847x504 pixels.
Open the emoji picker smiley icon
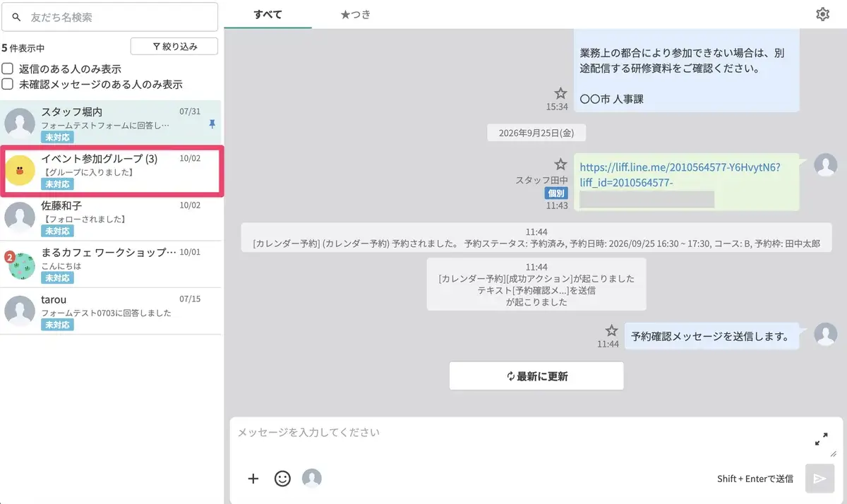[282, 479]
